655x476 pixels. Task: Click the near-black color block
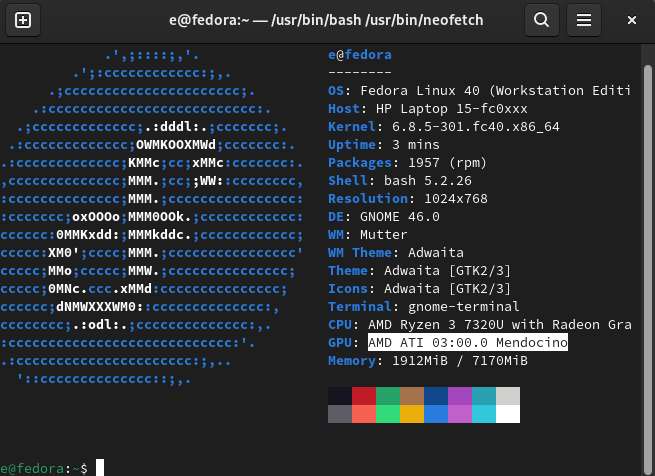340,396
